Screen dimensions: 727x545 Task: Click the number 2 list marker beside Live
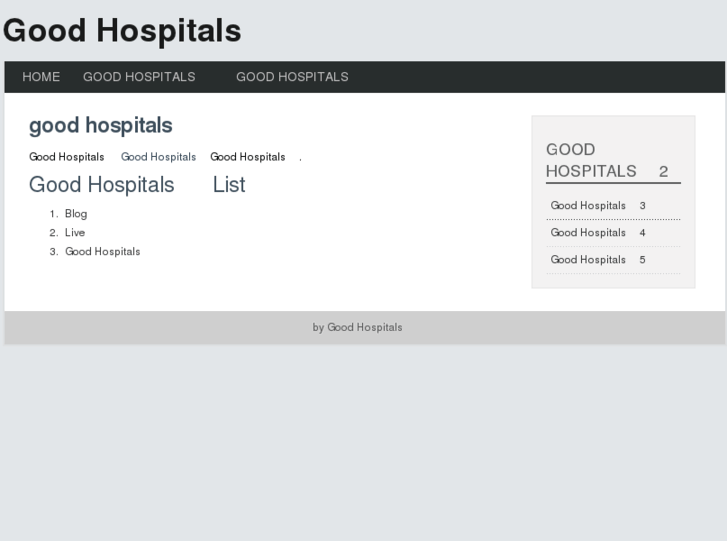(53, 233)
